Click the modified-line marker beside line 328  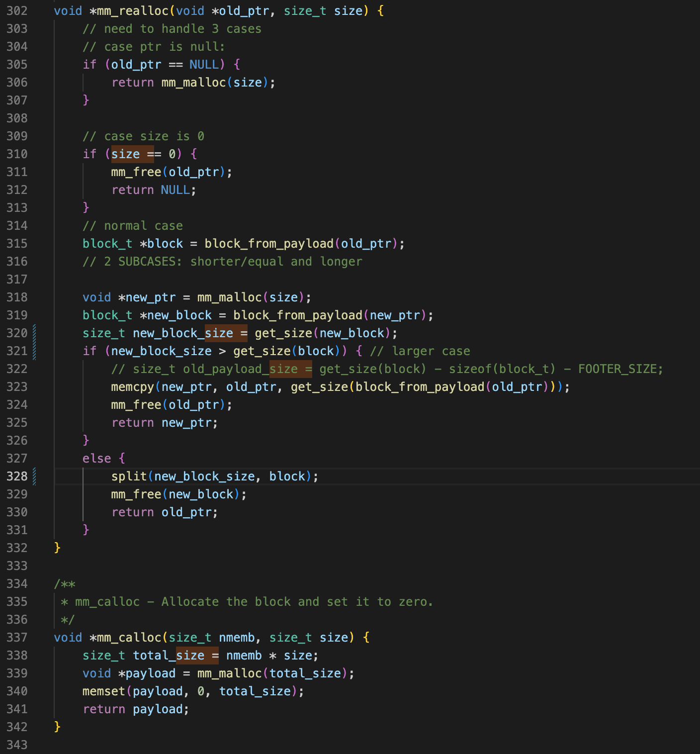[x=34, y=476]
